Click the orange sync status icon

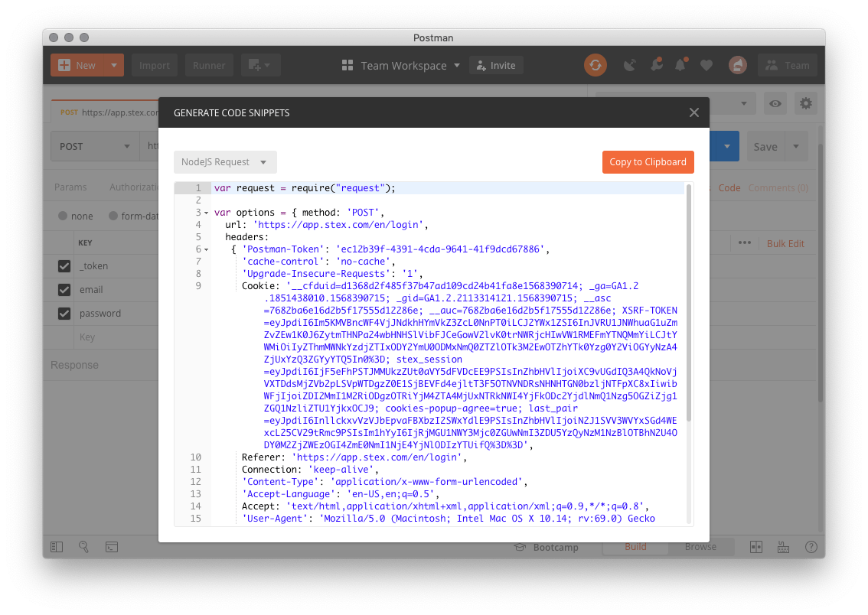[x=595, y=65]
